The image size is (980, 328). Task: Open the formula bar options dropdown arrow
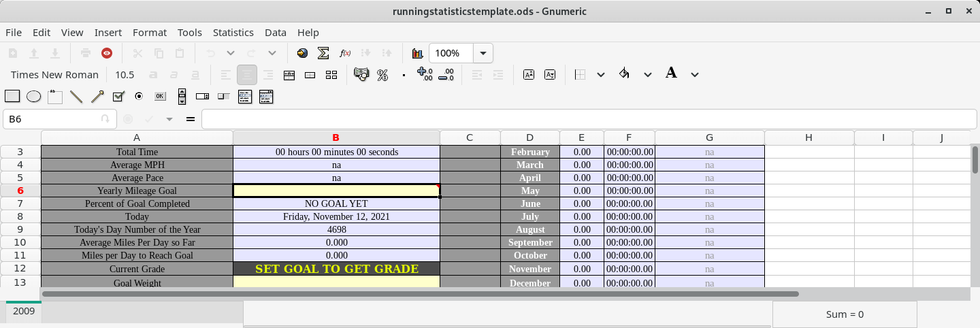pyautogui.click(x=169, y=119)
